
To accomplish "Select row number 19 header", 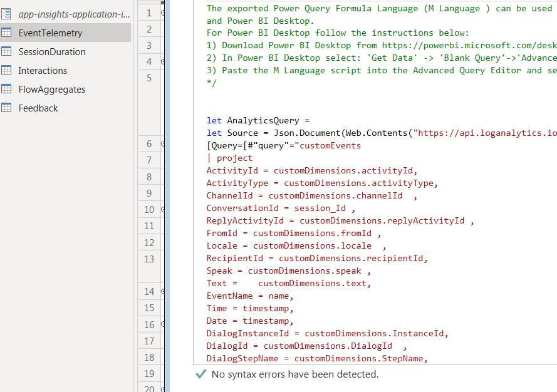I will click(x=149, y=374).
